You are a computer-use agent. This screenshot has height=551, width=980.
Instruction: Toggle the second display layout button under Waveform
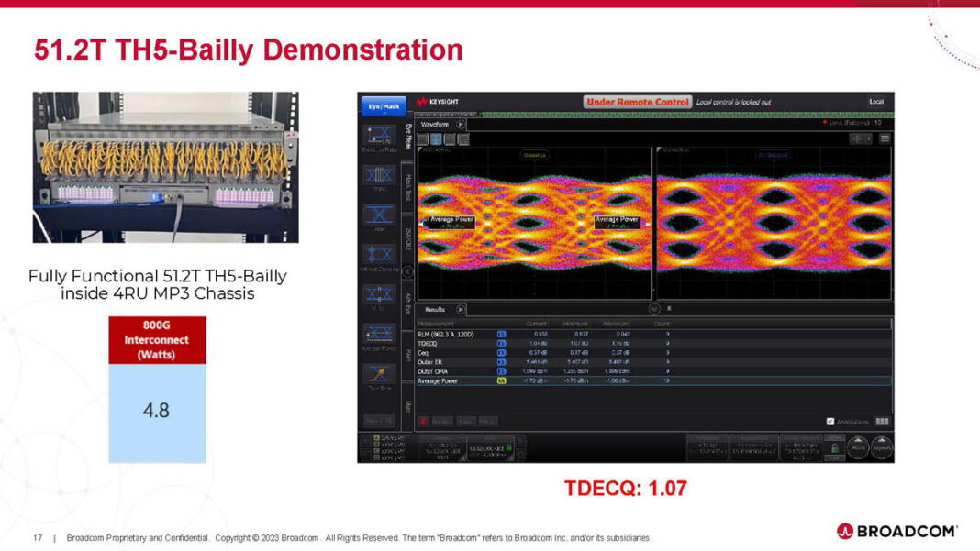(435, 139)
